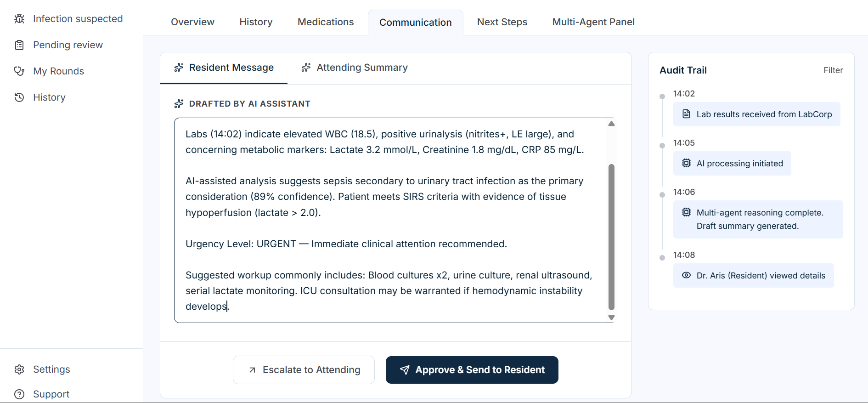Select 'Multi-agent reasoning complete' audit entry

758,219
